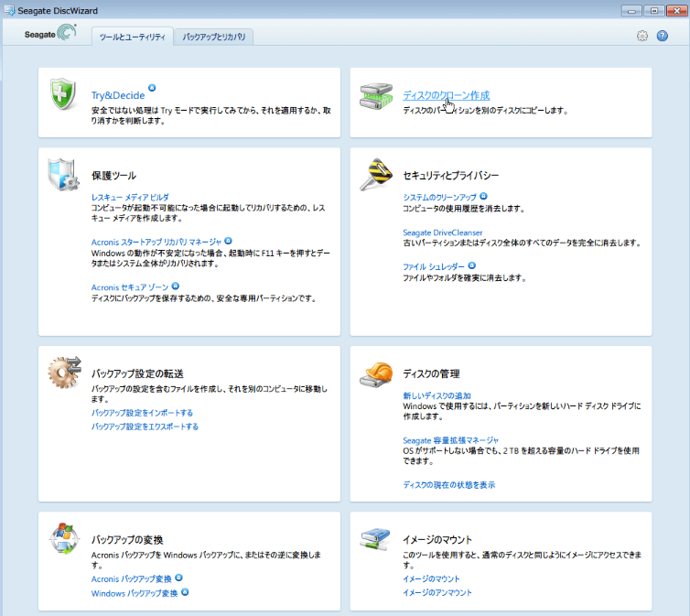Click the バックアップ設定の転送 gear icon

[65, 373]
